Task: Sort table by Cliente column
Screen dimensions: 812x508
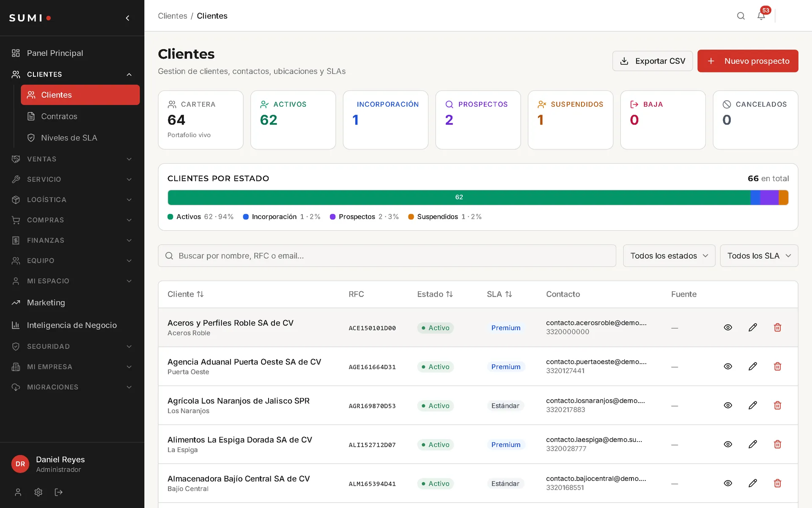Action: pyautogui.click(x=185, y=294)
